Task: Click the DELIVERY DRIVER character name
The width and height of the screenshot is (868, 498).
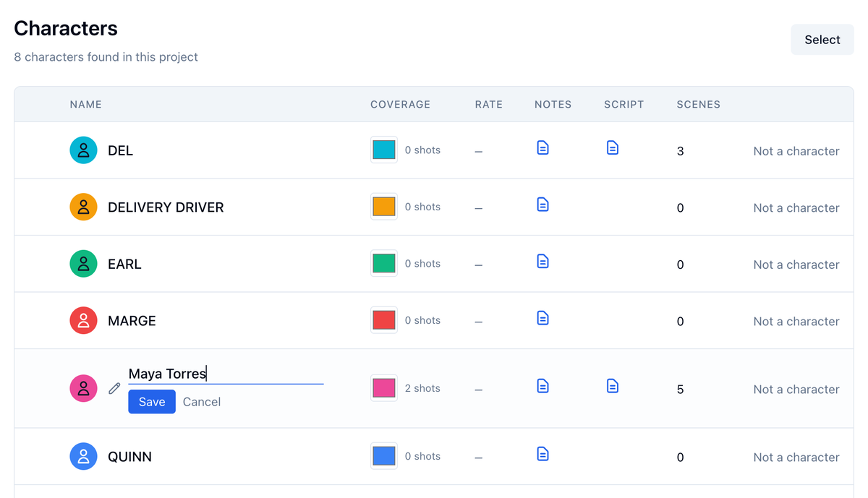Action: click(166, 207)
